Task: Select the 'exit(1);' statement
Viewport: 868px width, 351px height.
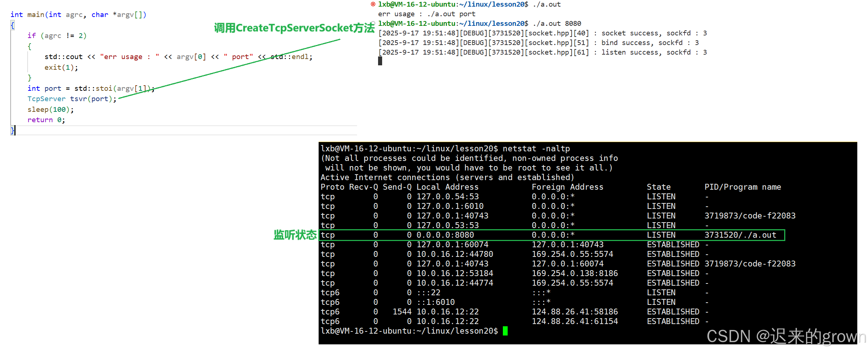Action: coord(61,68)
